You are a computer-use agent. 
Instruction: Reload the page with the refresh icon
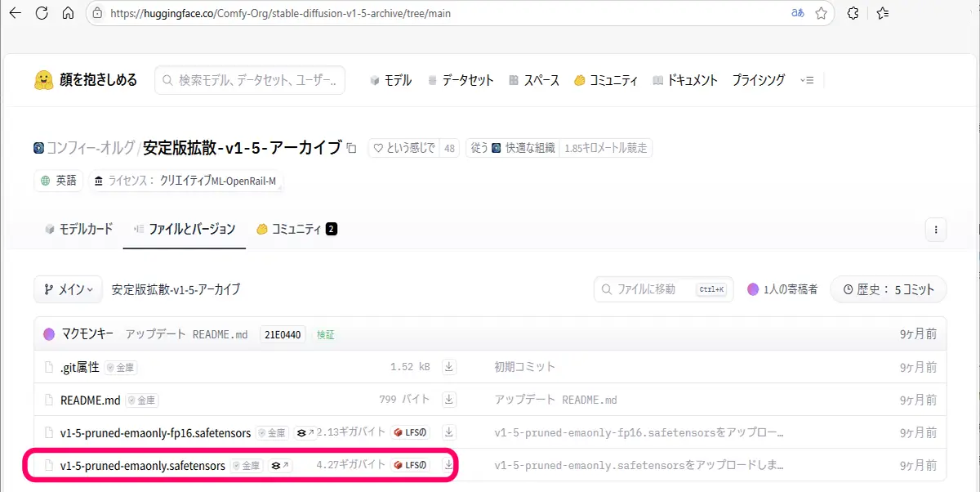42,13
